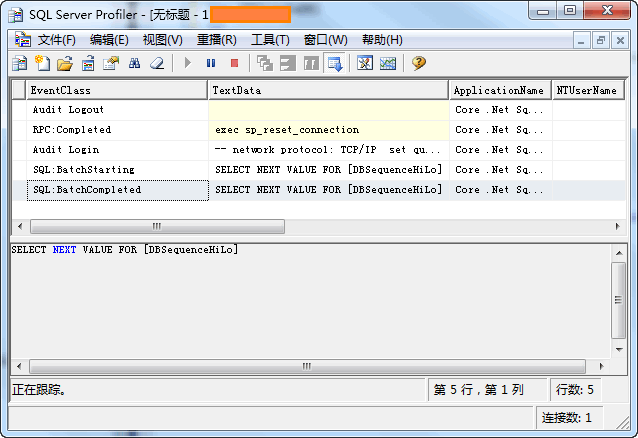Image resolution: width=638 pixels, height=438 pixels.
Task: Click the New Template toolbar icon
Action: click(x=42, y=63)
